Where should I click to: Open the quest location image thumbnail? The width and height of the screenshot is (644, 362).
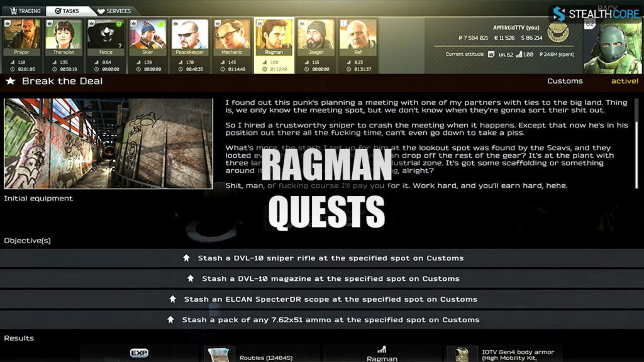coord(108,144)
